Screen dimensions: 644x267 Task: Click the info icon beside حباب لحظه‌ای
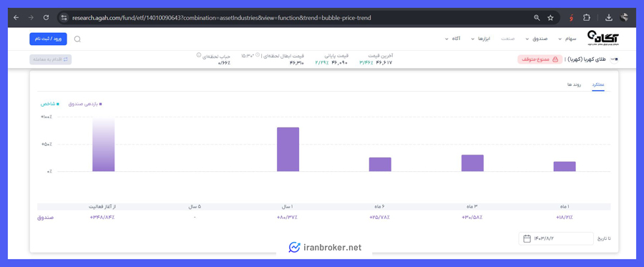(199, 54)
